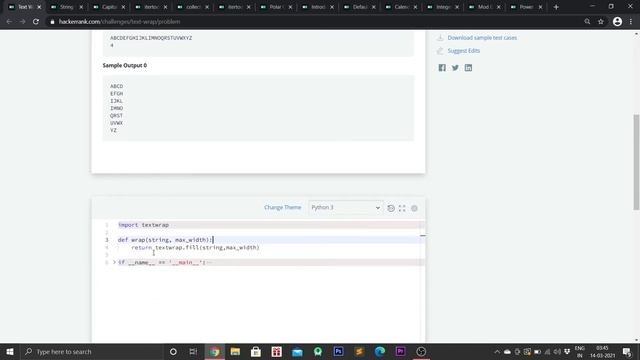
Task: Switch to the Capitalize browser tab
Action: click(109, 7)
